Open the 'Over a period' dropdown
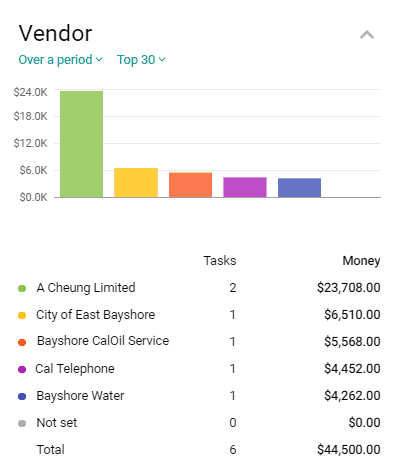400x463 pixels. [x=60, y=60]
